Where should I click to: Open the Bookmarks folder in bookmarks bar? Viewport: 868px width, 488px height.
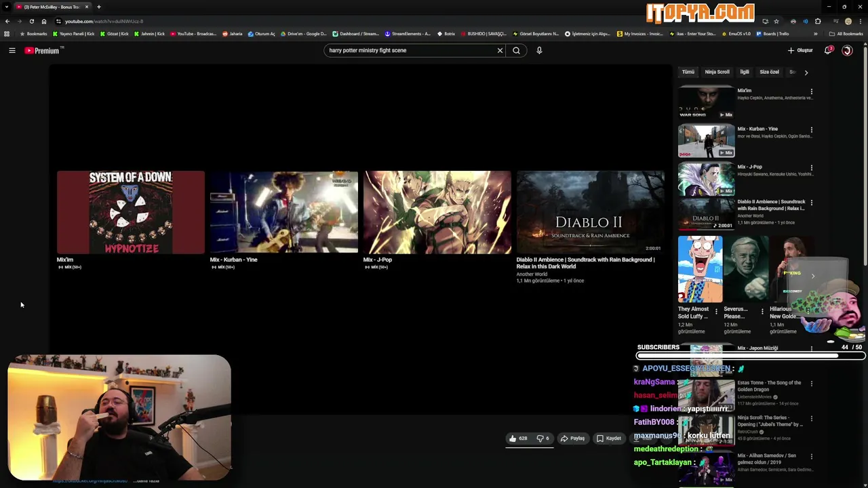[x=34, y=34]
